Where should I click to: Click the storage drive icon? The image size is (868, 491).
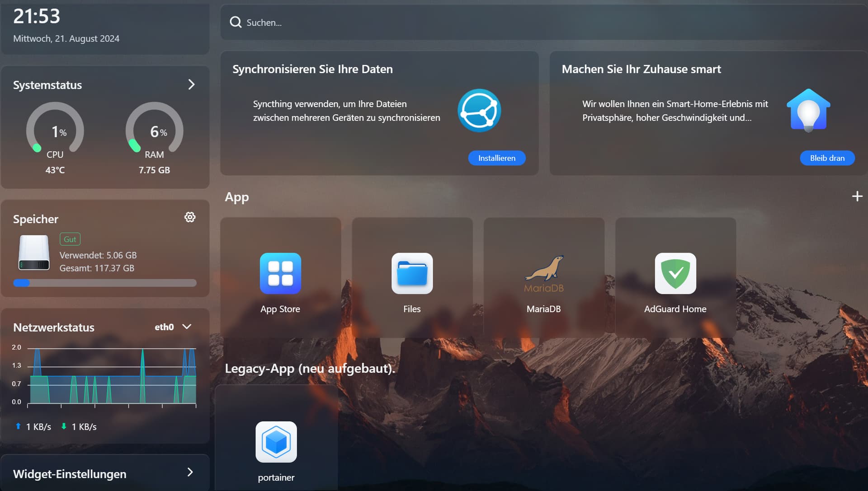34,253
